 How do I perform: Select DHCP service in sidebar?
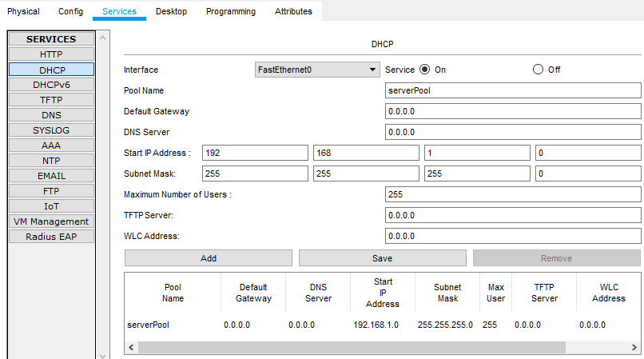(51, 70)
